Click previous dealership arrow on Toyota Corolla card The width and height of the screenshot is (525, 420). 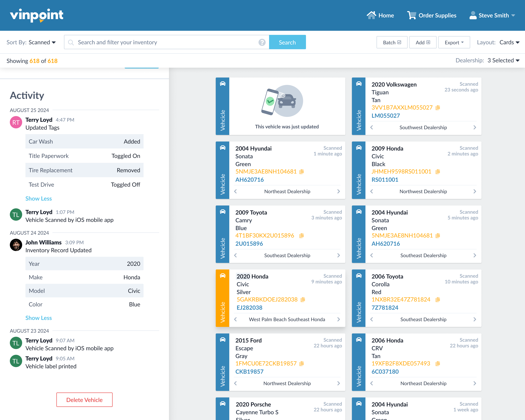pyautogui.click(x=372, y=319)
